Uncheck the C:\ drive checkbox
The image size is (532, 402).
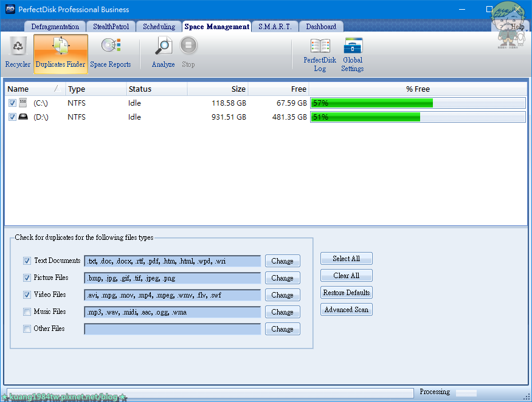click(x=12, y=103)
